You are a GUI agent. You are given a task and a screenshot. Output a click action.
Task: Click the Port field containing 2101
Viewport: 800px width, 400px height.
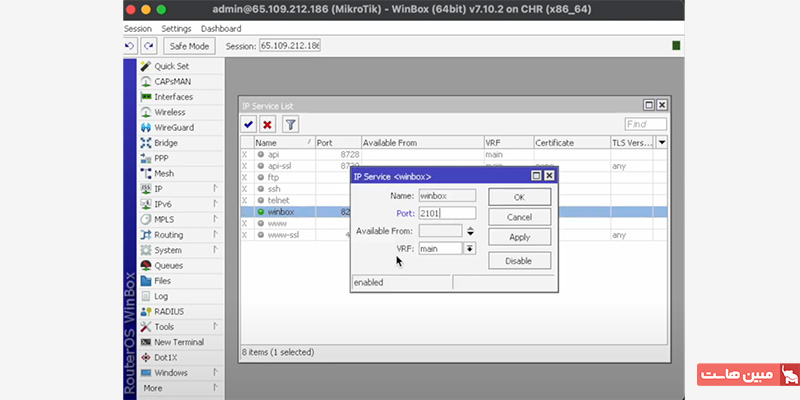[447, 213]
